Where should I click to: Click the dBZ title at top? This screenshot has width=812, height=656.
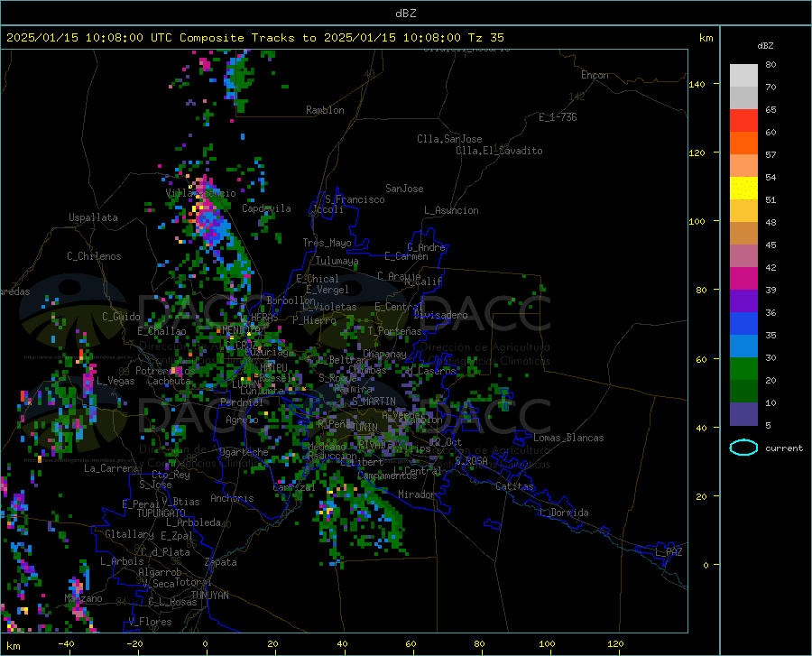coord(405,14)
